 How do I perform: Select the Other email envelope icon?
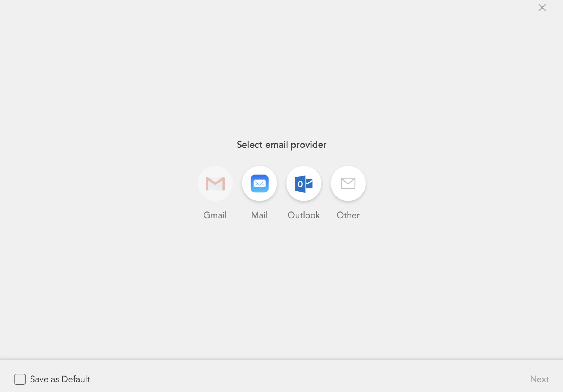[x=348, y=183]
